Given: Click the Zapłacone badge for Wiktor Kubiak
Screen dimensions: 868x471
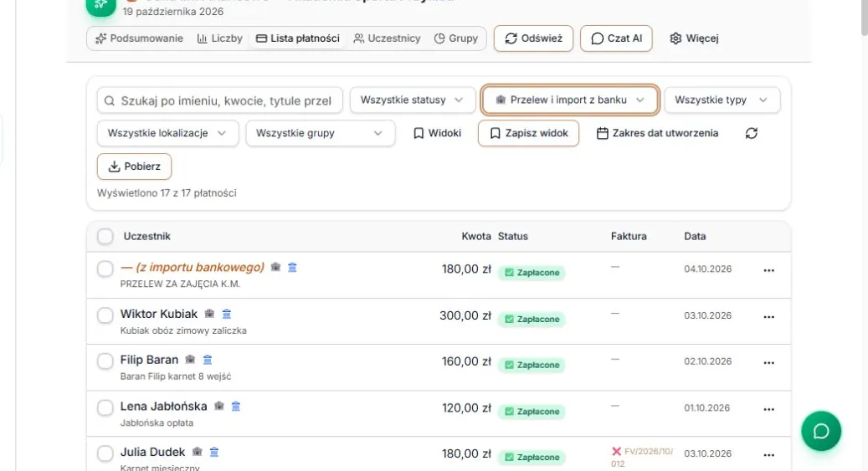Looking at the screenshot, I should (532, 320).
